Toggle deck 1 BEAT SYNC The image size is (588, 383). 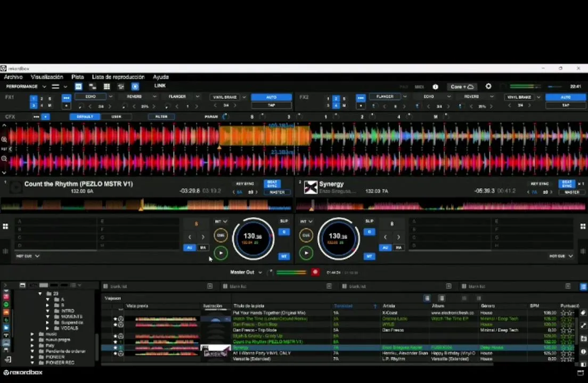[x=272, y=184]
